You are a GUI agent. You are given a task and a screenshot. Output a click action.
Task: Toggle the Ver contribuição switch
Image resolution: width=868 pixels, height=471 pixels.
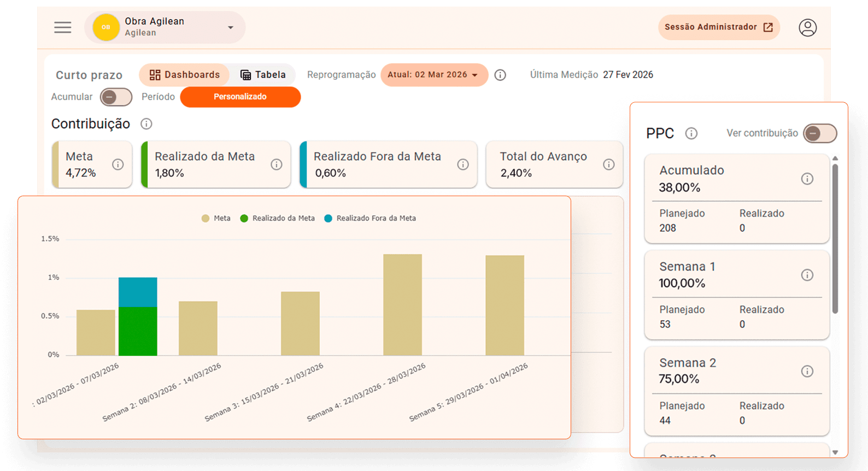coord(820,133)
